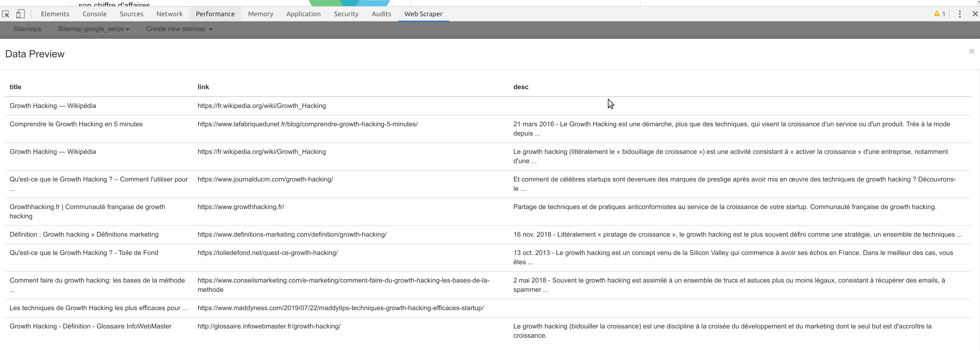Close the DevTools panel

click(975, 14)
